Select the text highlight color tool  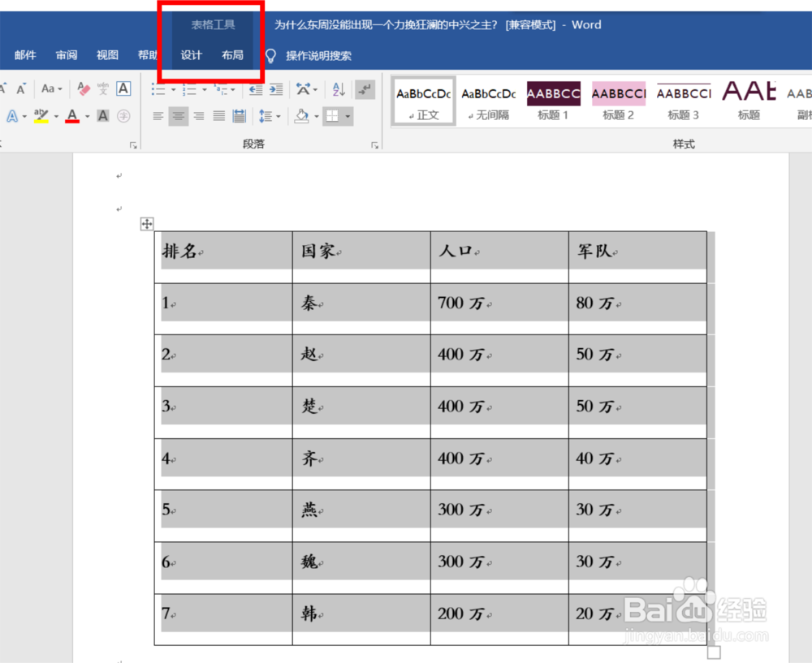(x=41, y=114)
